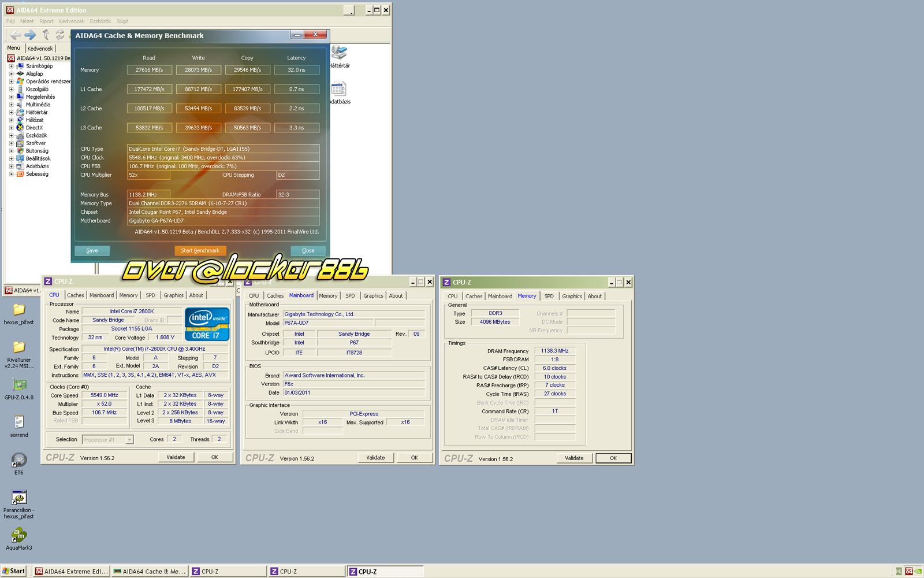Click OK in the CPU-Z memory window

pyautogui.click(x=613, y=458)
